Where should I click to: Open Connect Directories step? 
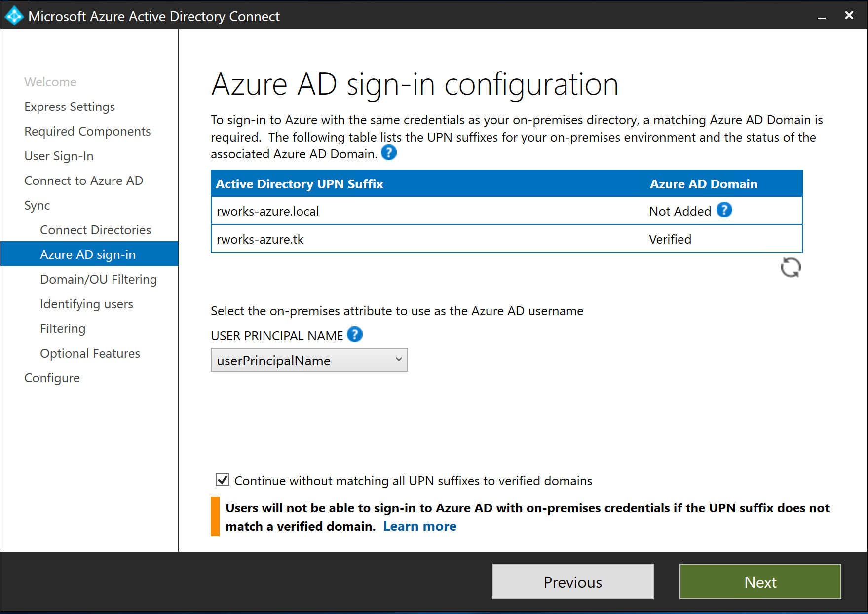95,230
